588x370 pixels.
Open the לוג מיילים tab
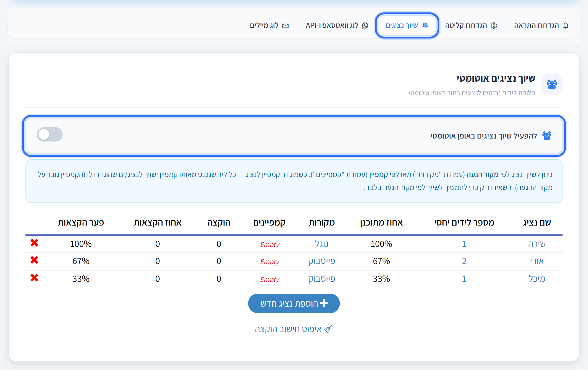[269, 25]
